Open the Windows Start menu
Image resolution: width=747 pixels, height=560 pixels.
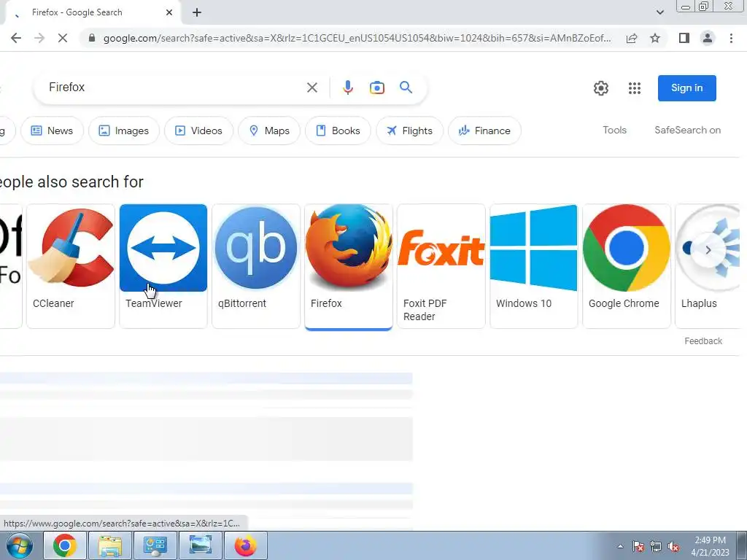click(20, 545)
